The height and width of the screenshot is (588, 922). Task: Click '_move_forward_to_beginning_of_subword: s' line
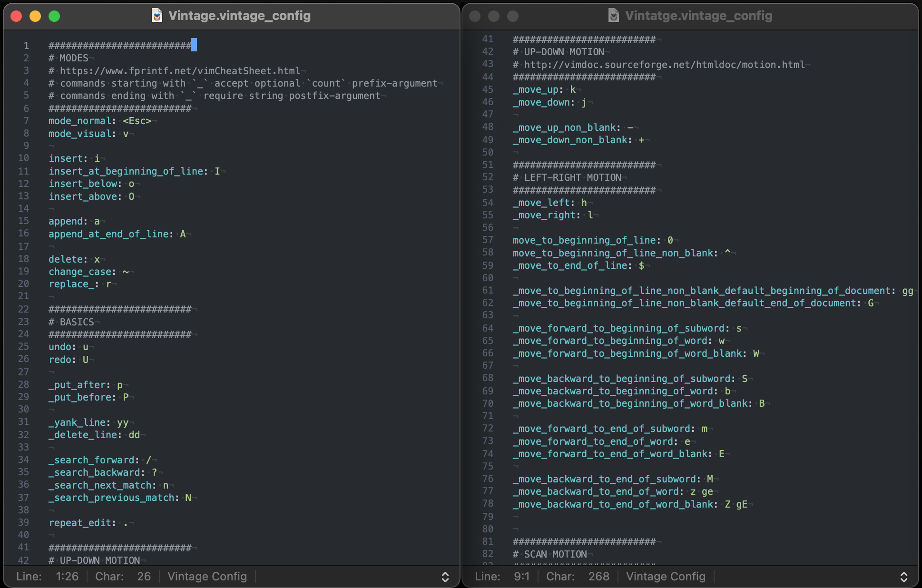point(627,328)
